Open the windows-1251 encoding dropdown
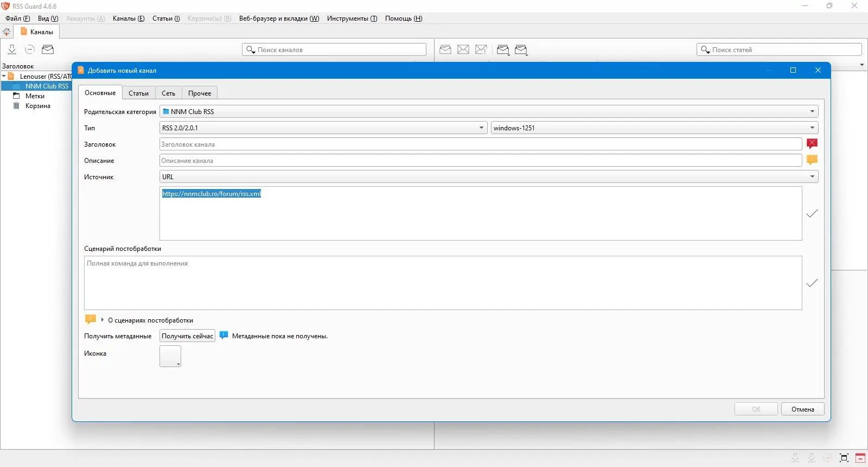This screenshot has width=868, height=467. click(654, 128)
